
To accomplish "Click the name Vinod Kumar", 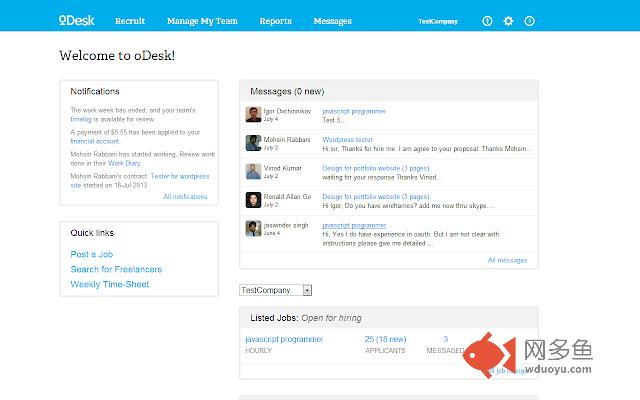I will (282, 168).
